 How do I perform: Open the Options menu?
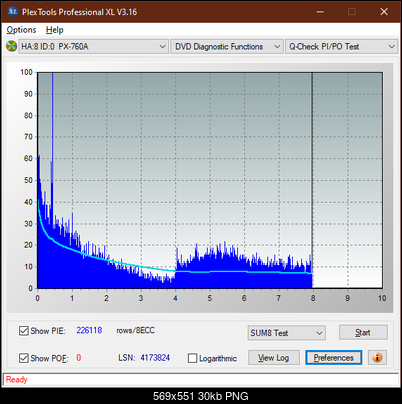pyautogui.click(x=21, y=30)
